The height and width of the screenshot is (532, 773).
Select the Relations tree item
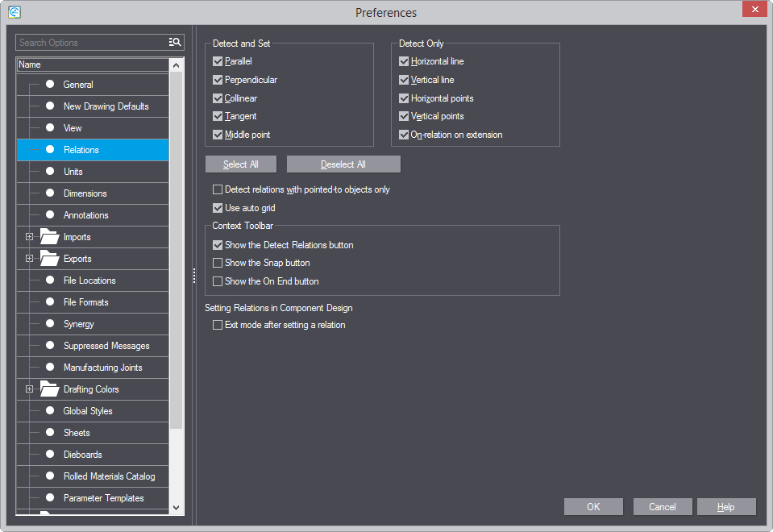93,150
